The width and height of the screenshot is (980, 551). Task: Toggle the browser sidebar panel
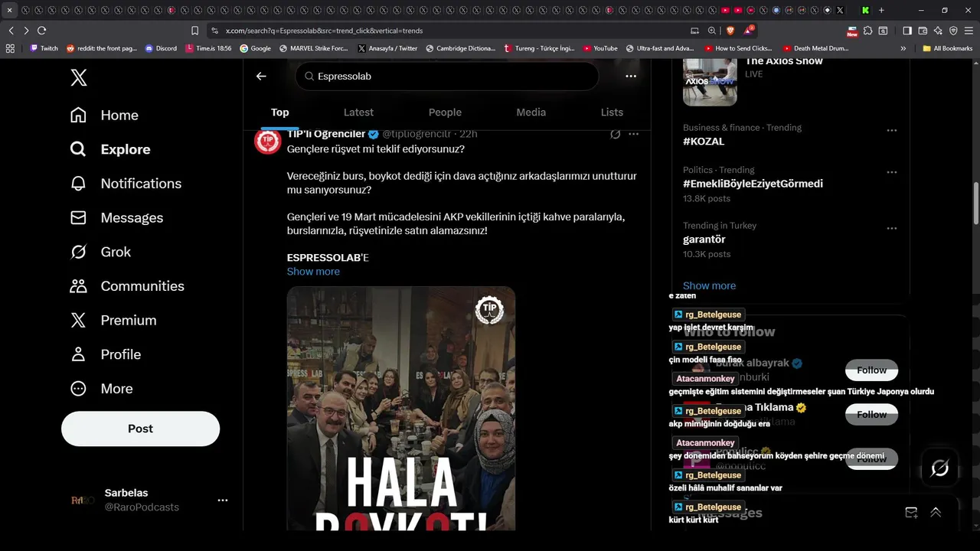pos(907,31)
